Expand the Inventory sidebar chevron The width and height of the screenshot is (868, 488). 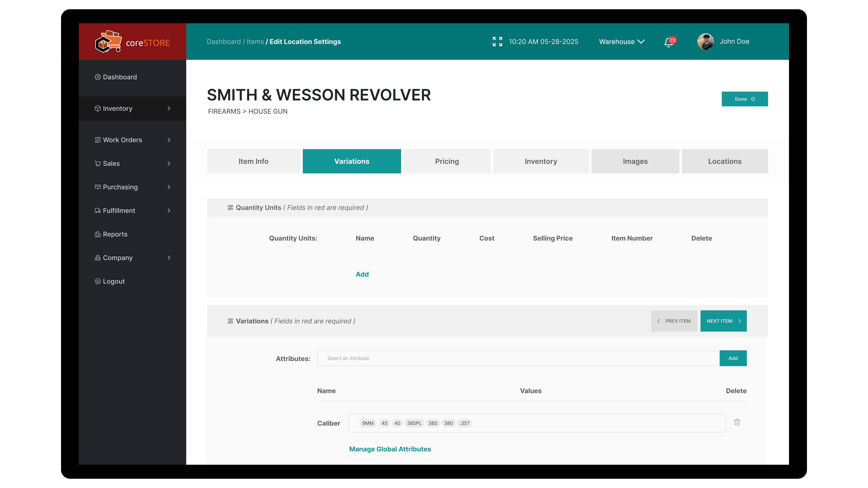click(x=169, y=108)
